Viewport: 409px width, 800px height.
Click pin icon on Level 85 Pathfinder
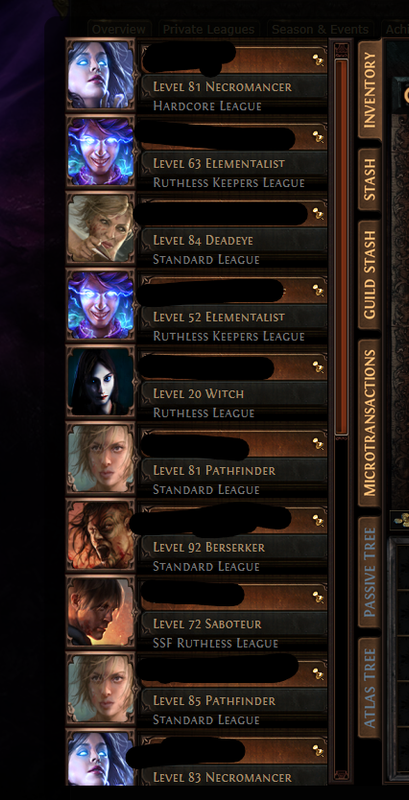coord(318,674)
